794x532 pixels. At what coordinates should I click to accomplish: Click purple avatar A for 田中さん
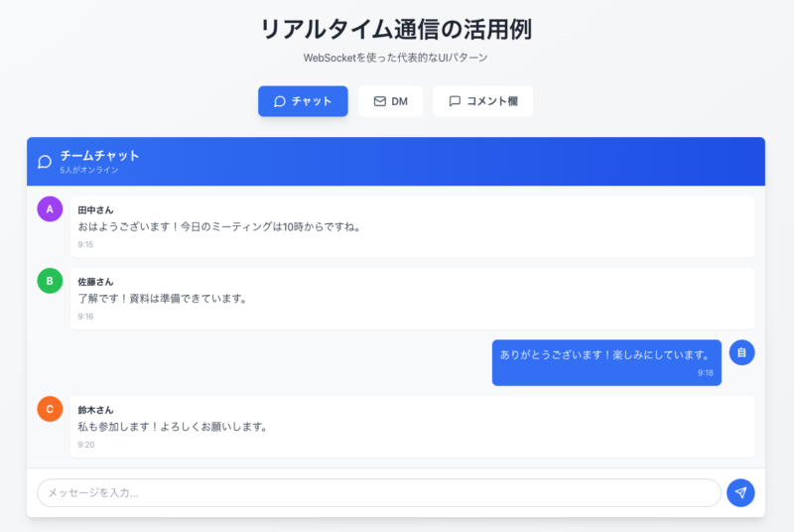[x=50, y=209]
